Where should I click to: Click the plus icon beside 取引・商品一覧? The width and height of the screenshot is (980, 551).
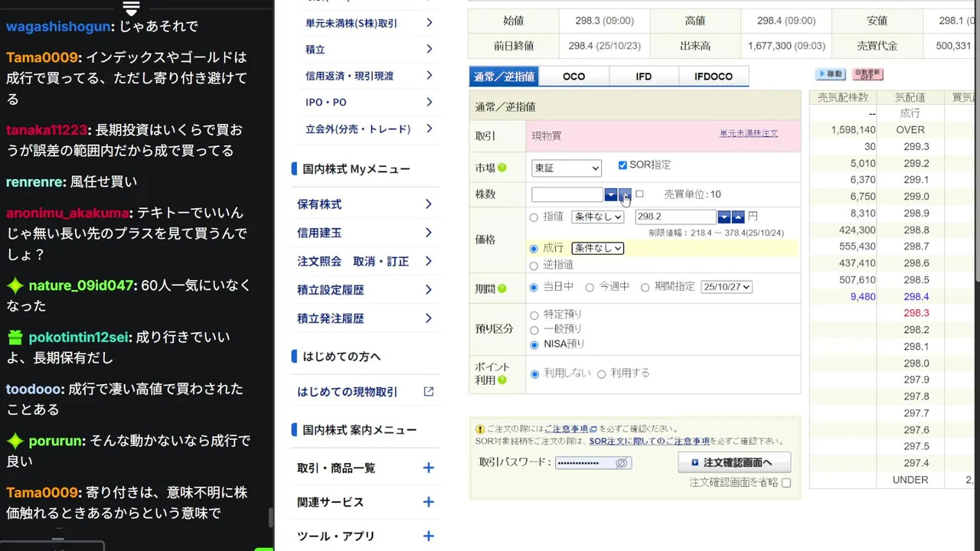click(429, 468)
